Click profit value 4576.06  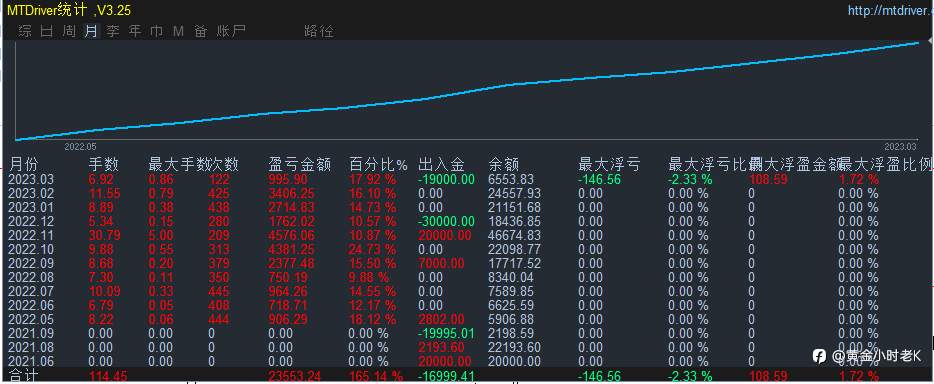click(291, 235)
